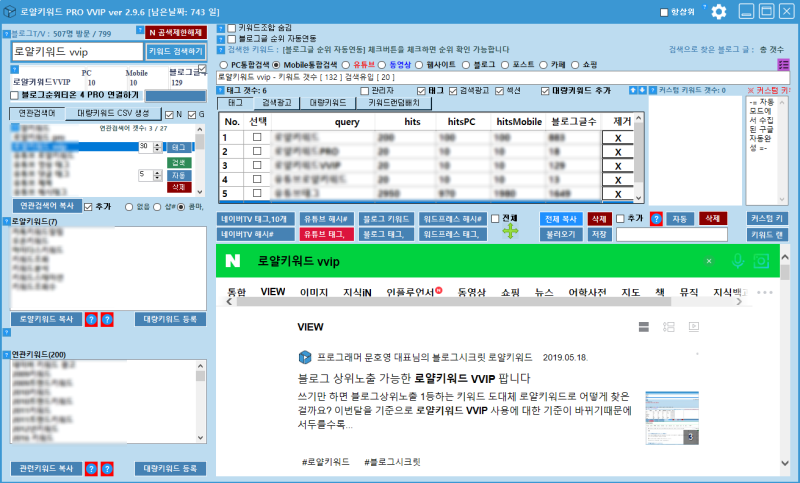Open the settings gear in title bar

click(x=718, y=11)
